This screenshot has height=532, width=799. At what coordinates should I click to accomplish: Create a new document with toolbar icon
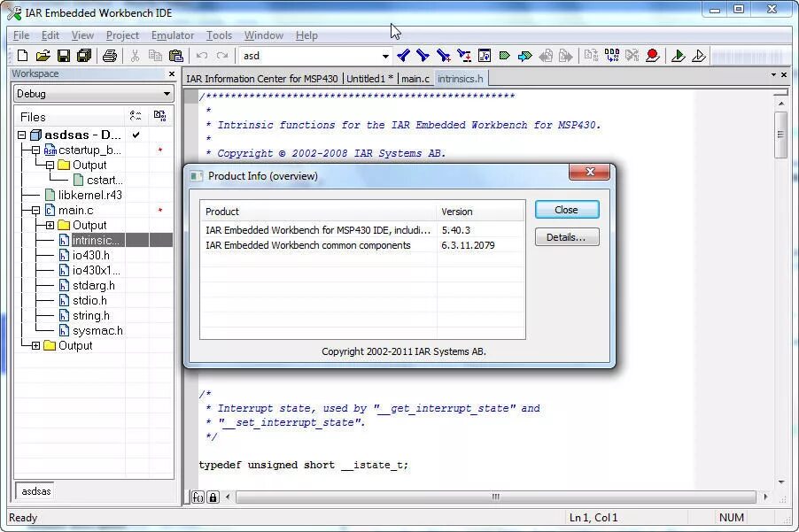[22, 56]
